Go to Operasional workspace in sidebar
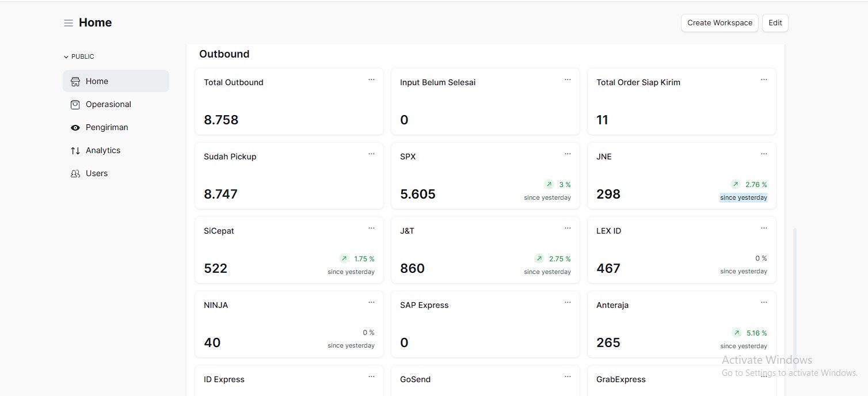Viewport: 868px width, 396px height. tap(108, 105)
